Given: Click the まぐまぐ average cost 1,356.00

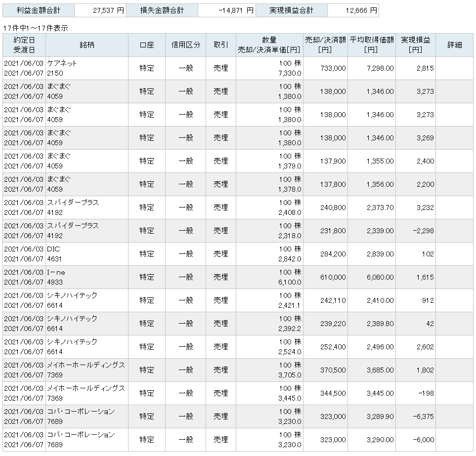Looking at the screenshot, I should click(380, 184).
